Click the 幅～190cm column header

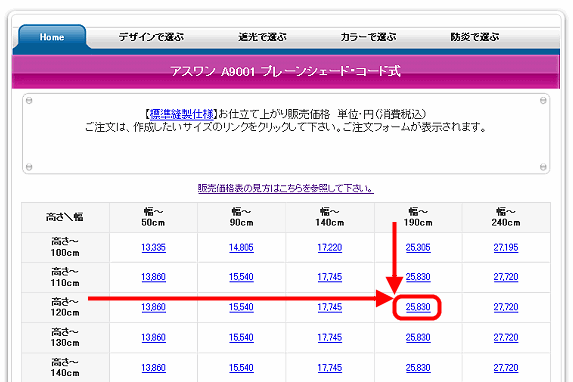click(x=418, y=217)
